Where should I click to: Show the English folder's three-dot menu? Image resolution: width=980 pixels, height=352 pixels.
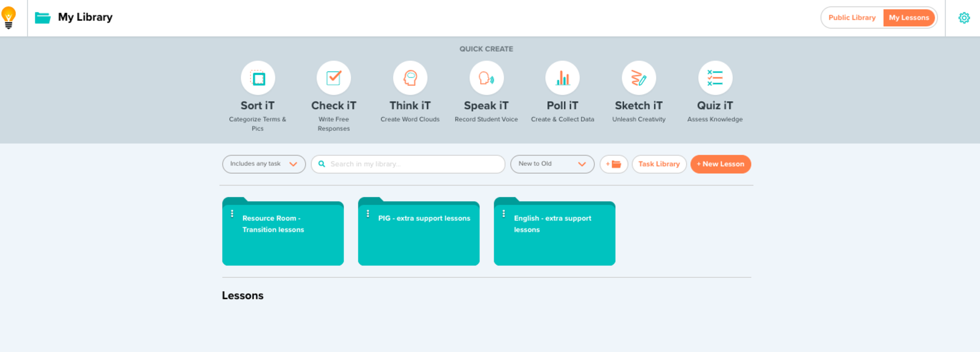pyautogui.click(x=503, y=214)
